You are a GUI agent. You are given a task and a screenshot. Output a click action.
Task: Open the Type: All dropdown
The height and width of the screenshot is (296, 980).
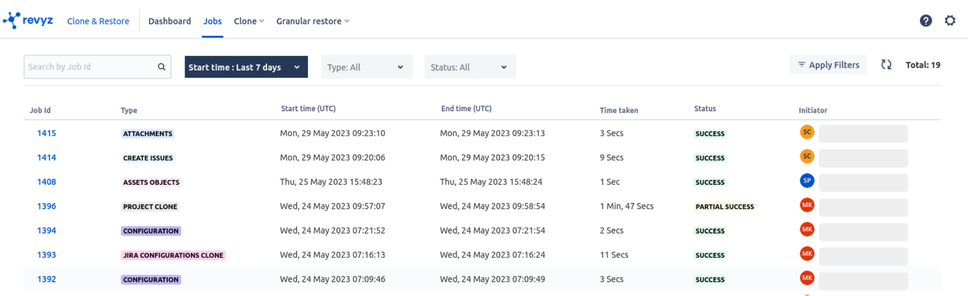(366, 67)
